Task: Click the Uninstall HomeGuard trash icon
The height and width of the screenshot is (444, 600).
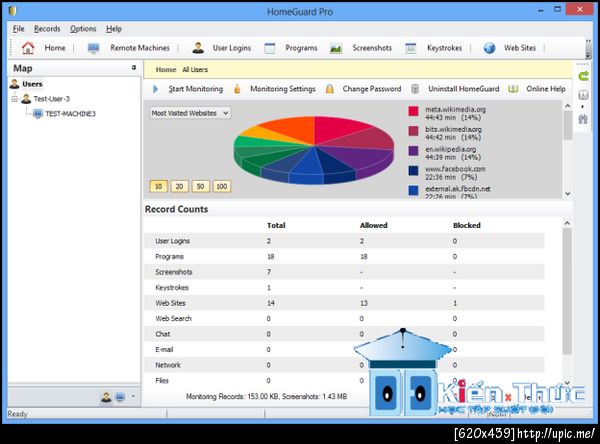Action: point(415,89)
